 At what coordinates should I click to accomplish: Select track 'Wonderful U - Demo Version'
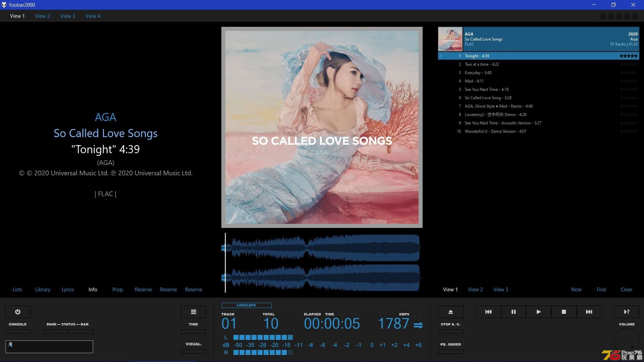point(539,131)
